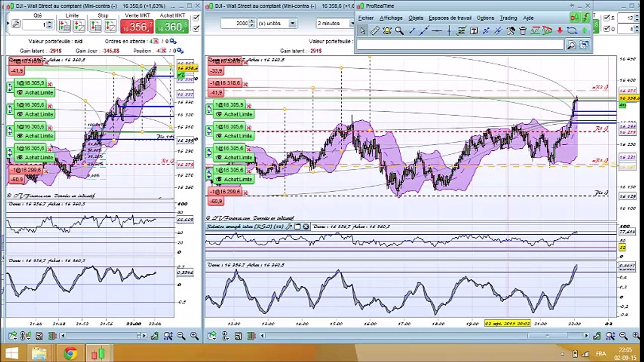Cancel pending orders red X icon
Screen dimensions: 644x362
pos(155,41)
